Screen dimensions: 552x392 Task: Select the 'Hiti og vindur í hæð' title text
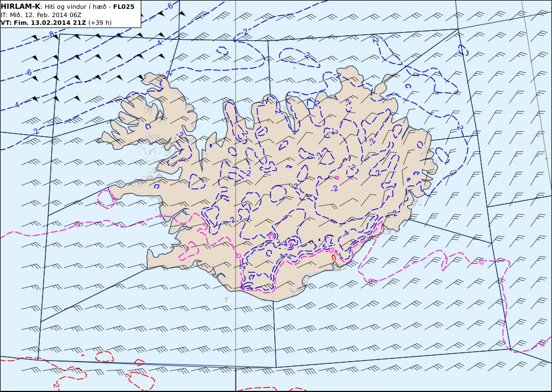(75, 7)
